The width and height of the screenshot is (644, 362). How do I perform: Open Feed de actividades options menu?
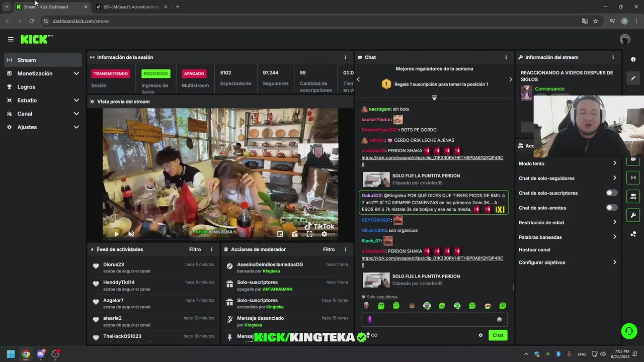click(x=211, y=249)
